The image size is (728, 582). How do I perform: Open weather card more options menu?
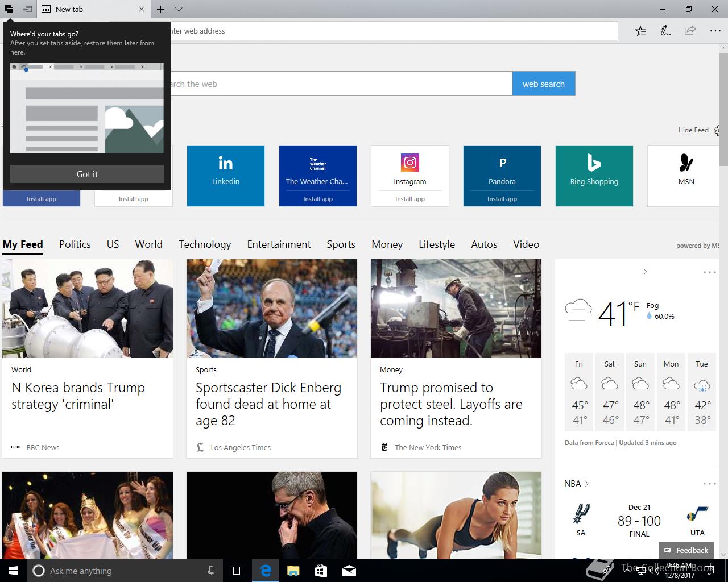710,272
